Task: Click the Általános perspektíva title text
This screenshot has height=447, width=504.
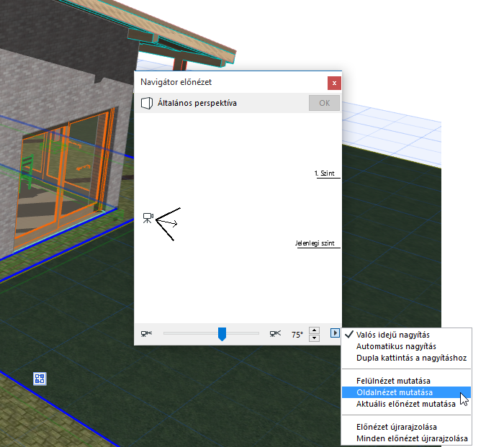Action: pos(197,103)
